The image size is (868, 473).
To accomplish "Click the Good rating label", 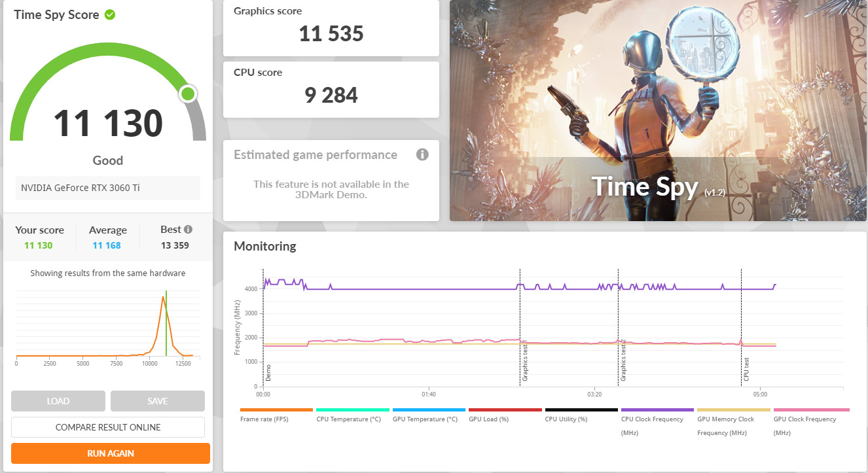I will tap(108, 160).
